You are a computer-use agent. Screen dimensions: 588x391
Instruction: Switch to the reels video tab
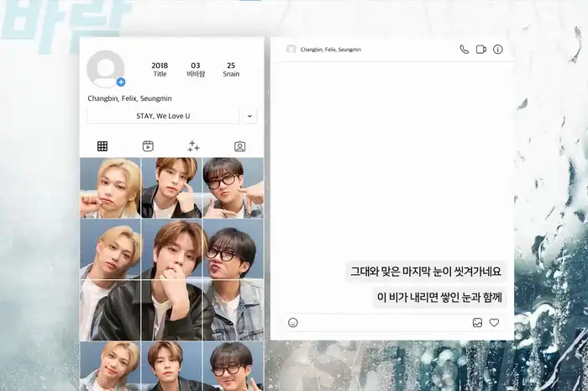tap(148, 146)
